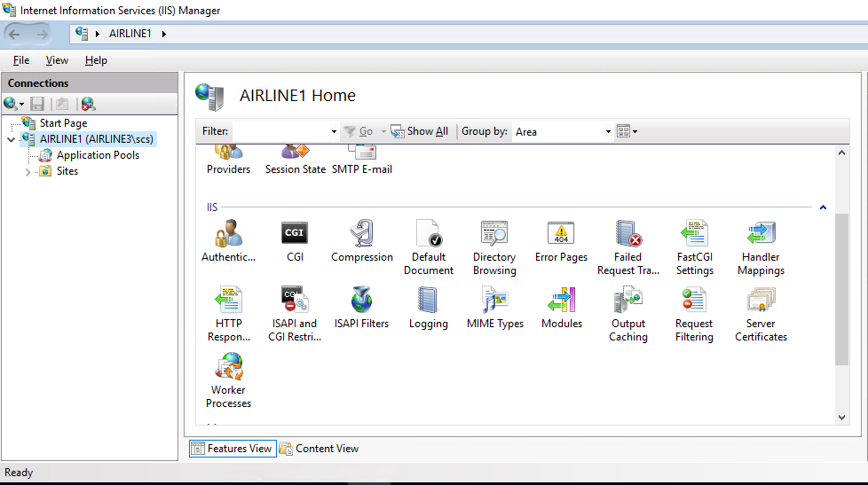Click the Show All button
Screen dimensions: 868x485
tap(420, 131)
